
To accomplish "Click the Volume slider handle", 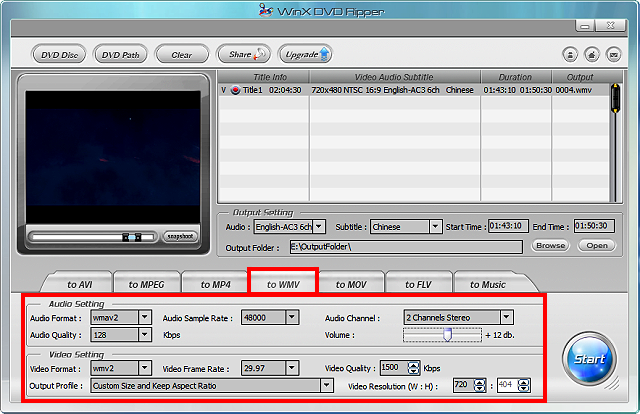I will 447,335.
